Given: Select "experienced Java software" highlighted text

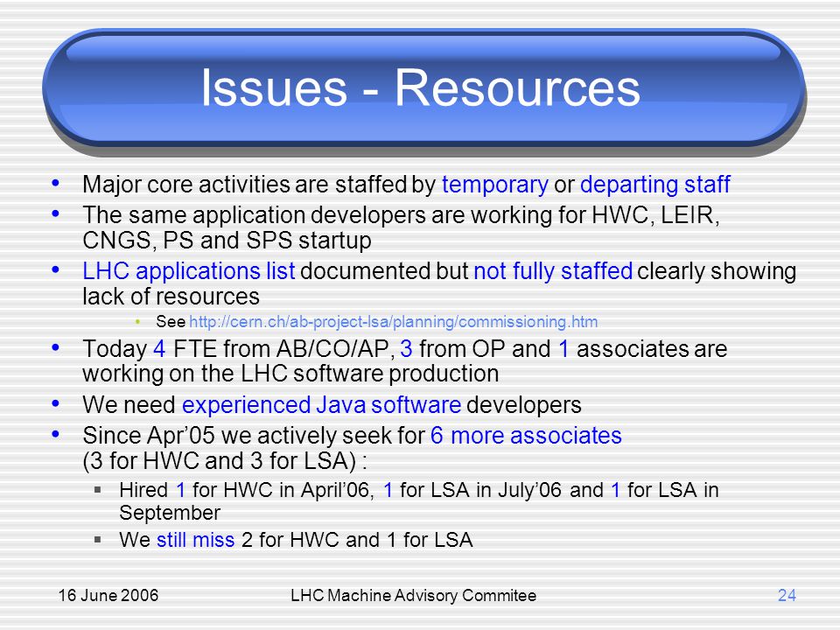Looking at the screenshot, I should (321, 405).
